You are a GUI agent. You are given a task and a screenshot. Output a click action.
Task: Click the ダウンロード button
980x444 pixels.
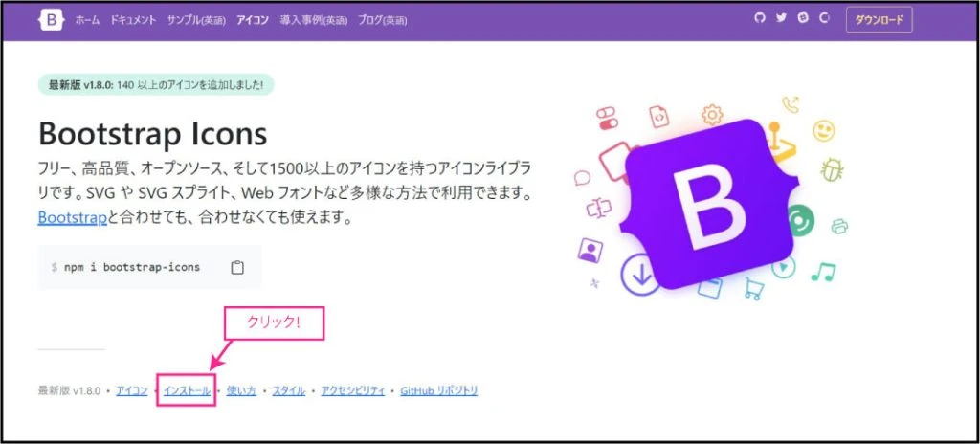[x=879, y=20]
